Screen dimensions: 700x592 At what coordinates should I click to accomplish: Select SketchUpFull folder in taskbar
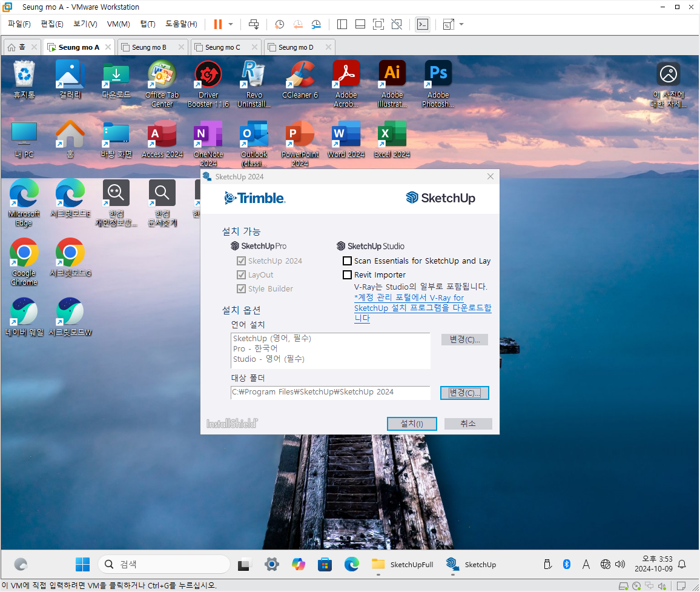click(402, 564)
